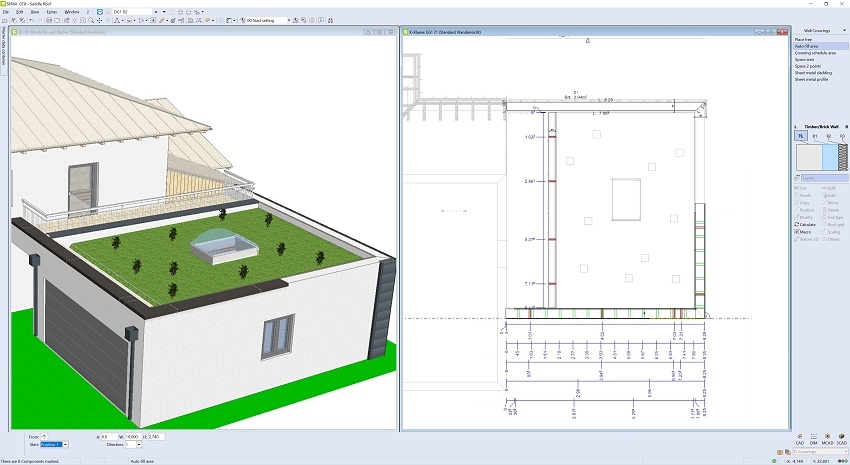Click the print icon in toolbar
850x465 pixels.
click(49, 20)
